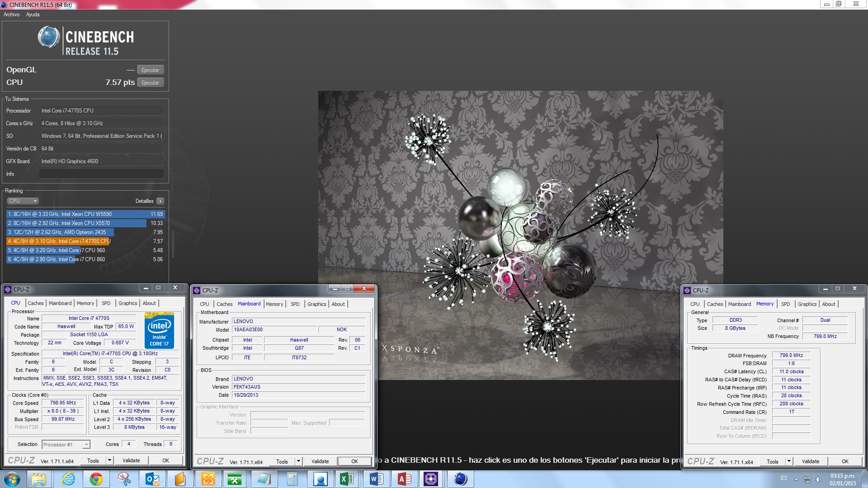Click OK in left CPU-Z window
This screenshot has width=868, height=488.
point(166,461)
